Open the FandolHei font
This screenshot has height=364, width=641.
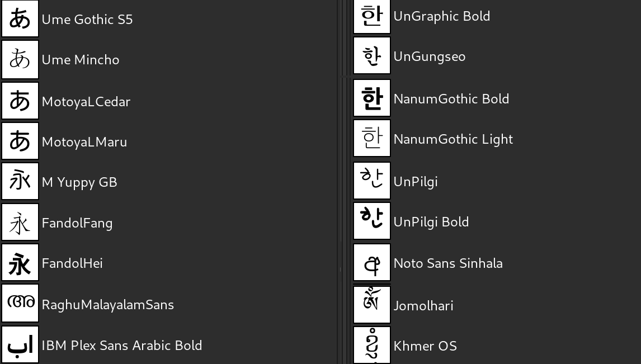pos(72,263)
